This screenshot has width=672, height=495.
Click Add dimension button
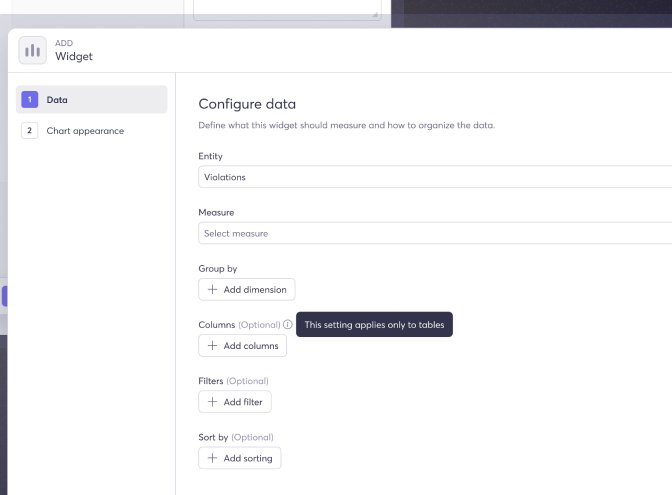pos(246,289)
